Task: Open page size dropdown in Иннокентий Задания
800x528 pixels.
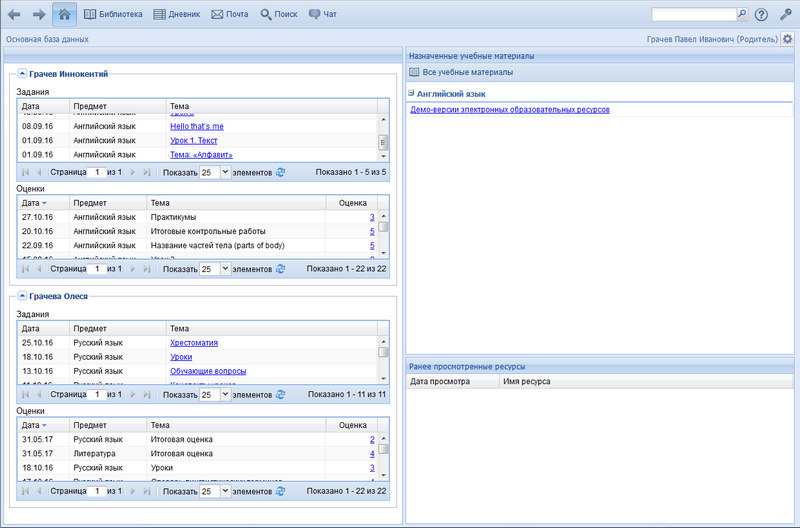Action: [225, 172]
